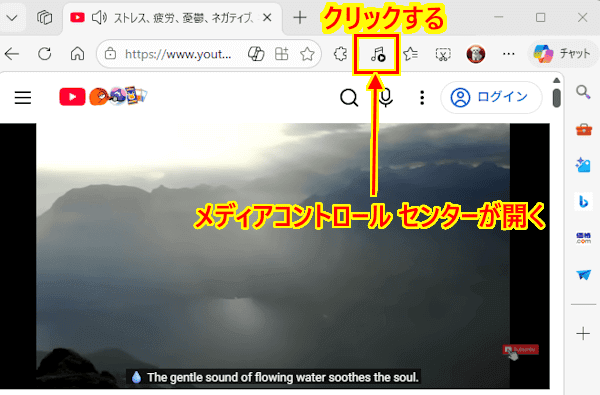Click the ログイン sign-in button

click(491, 97)
